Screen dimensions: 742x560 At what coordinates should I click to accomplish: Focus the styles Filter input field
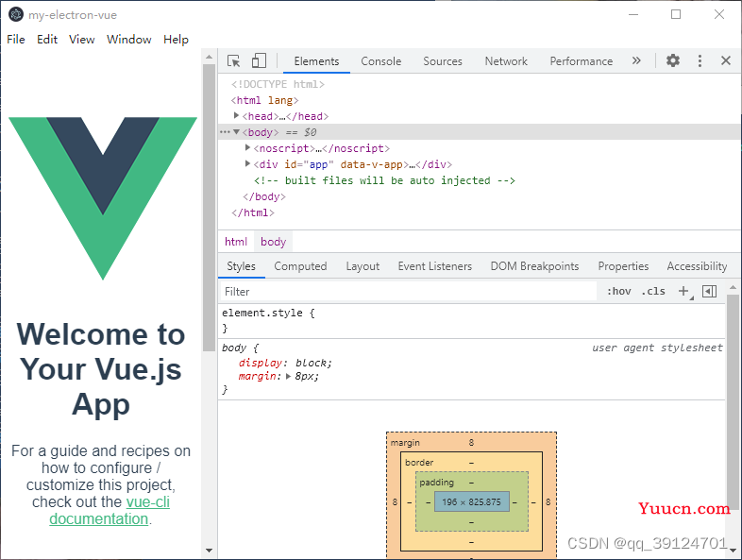[x=409, y=291]
